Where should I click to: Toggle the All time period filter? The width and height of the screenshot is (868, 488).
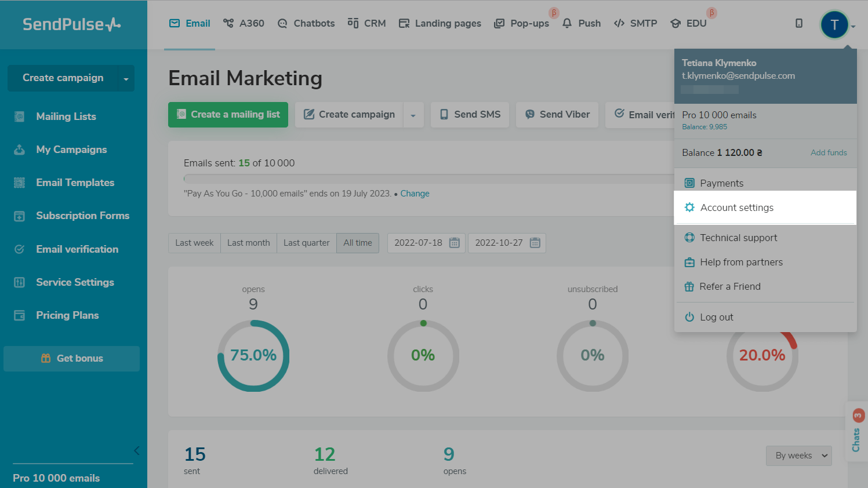coord(358,243)
